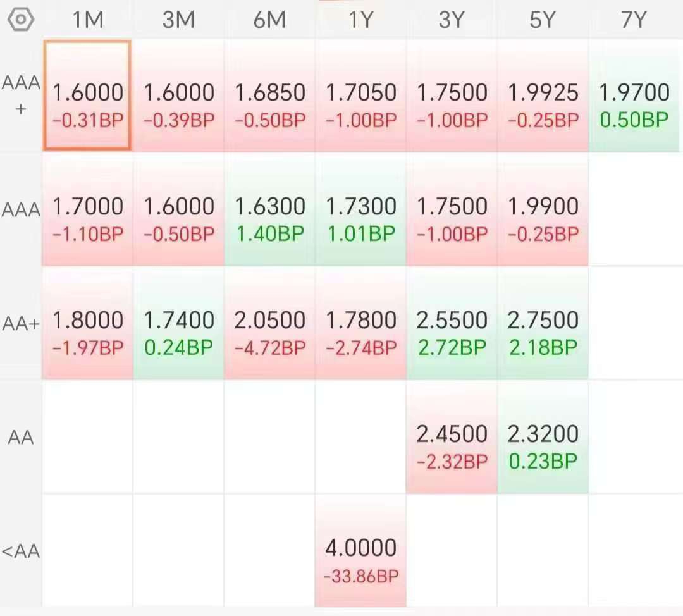Image resolution: width=683 pixels, height=616 pixels.
Task: Click the AAA+ row label
Action: [x=20, y=95]
